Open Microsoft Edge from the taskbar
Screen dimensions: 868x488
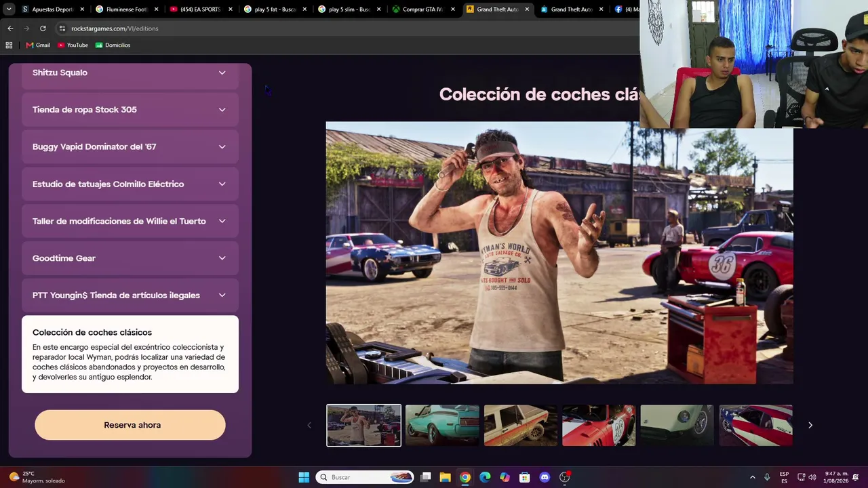485,477
